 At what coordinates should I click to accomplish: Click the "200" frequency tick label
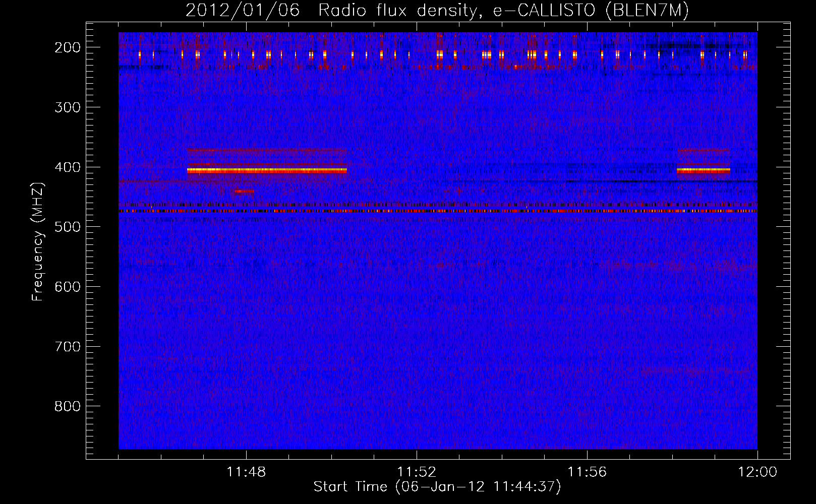click(x=68, y=47)
